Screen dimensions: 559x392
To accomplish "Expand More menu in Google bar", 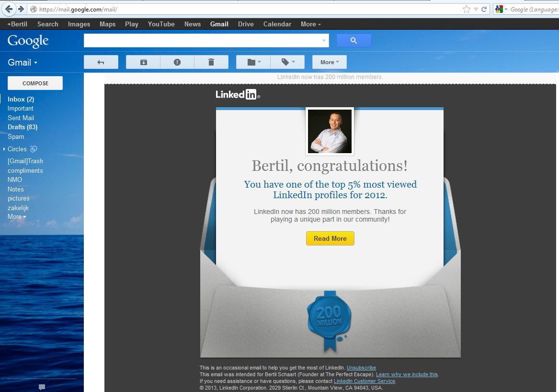I will click(x=310, y=24).
